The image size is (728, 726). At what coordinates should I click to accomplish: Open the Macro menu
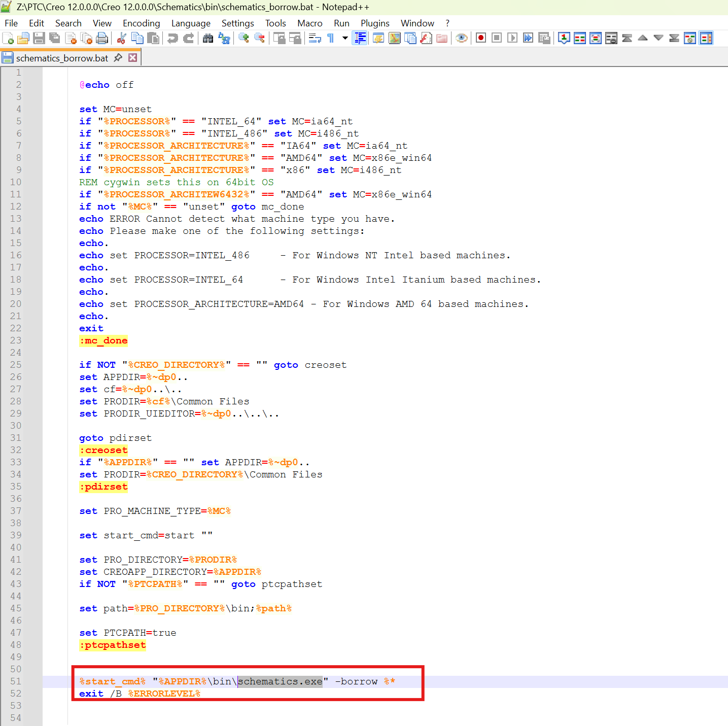point(309,23)
